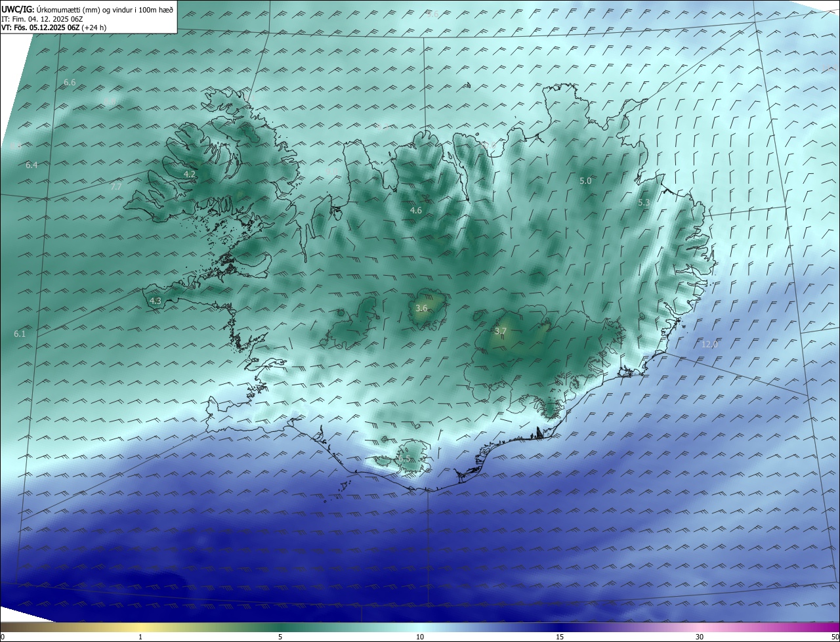Click the 7.7 value label west of the Westfjords
840x642 pixels.
(116, 187)
